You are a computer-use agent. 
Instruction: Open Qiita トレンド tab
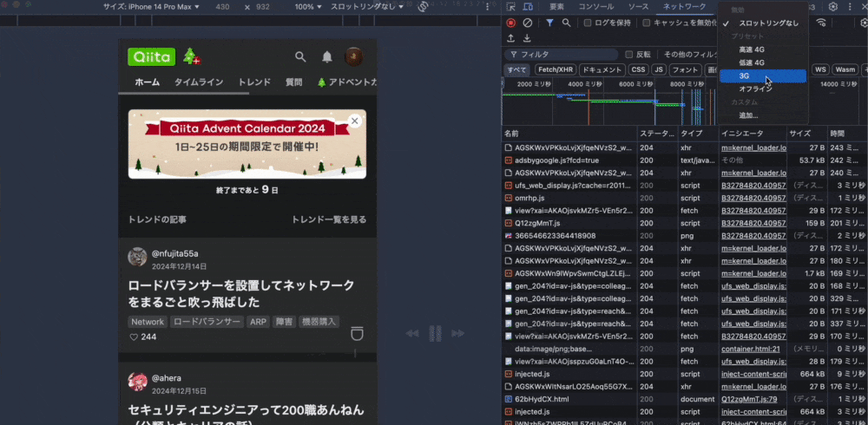(x=254, y=82)
